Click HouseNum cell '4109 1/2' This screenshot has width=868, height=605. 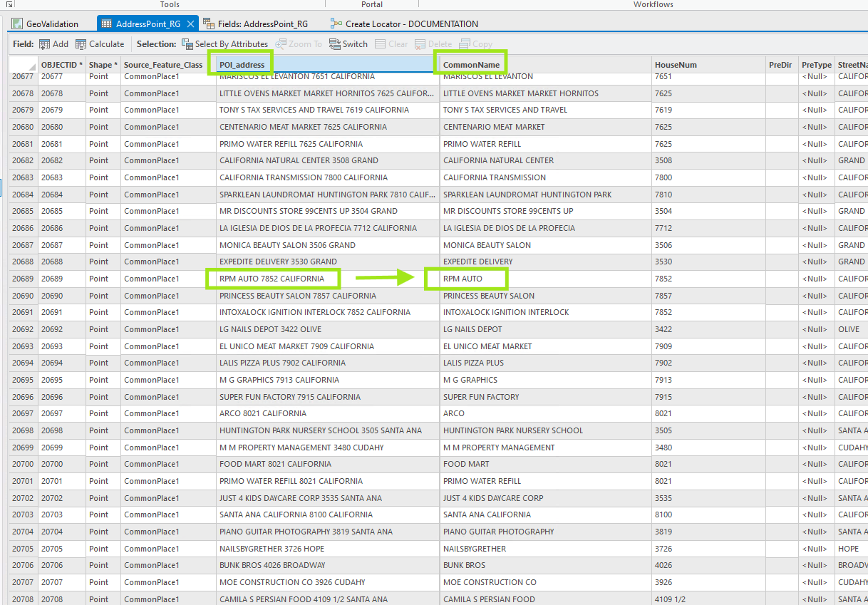click(x=708, y=599)
